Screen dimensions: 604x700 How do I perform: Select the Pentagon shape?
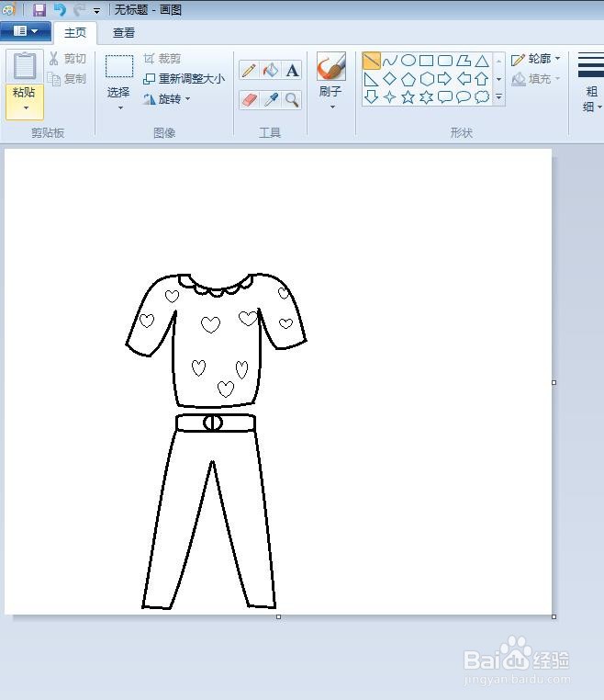(408, 79)
